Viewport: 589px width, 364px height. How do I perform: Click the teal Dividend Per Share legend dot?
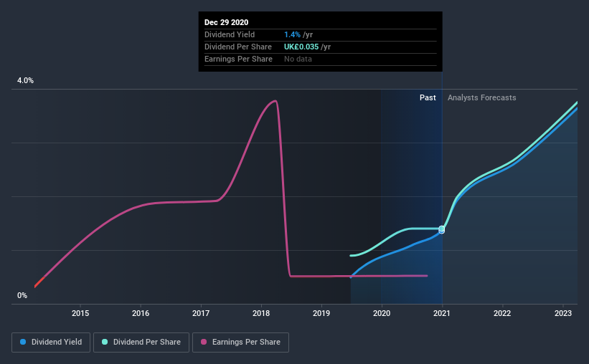point(105,342)
